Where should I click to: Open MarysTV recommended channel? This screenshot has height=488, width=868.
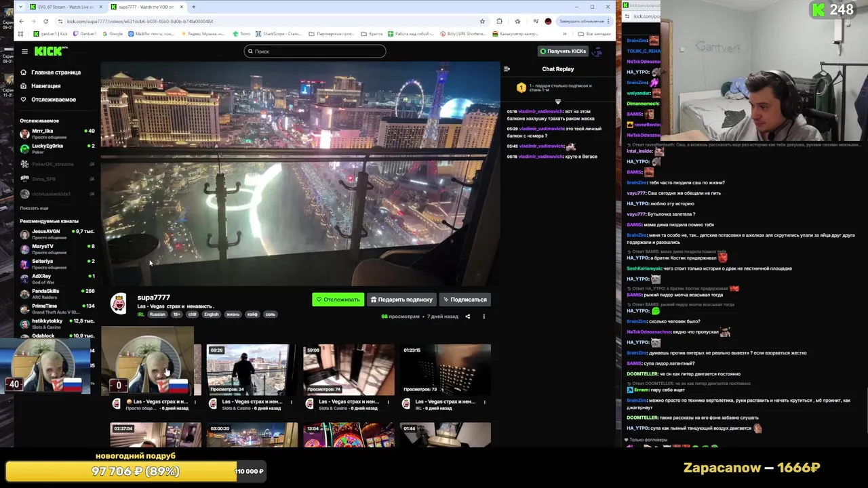click(57, 249)
